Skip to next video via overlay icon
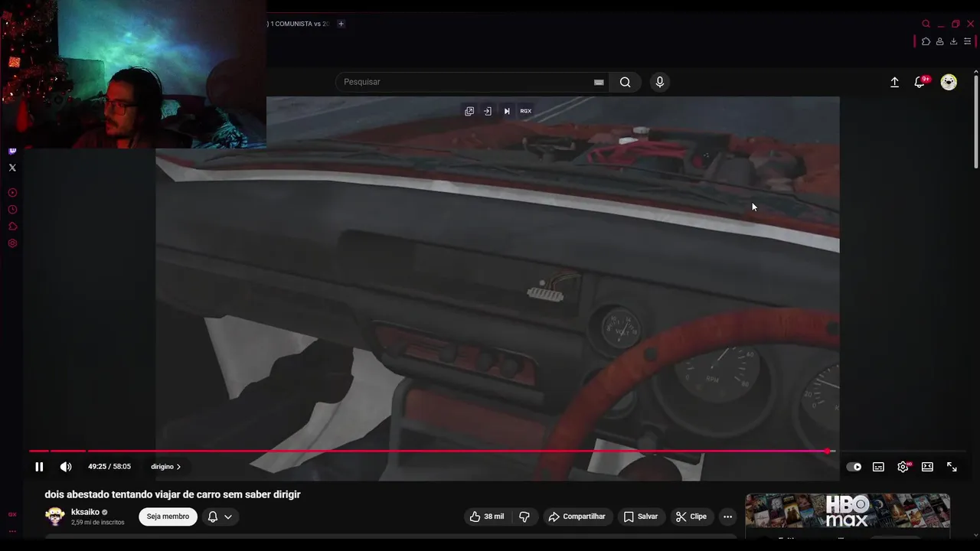 [507, 111]
